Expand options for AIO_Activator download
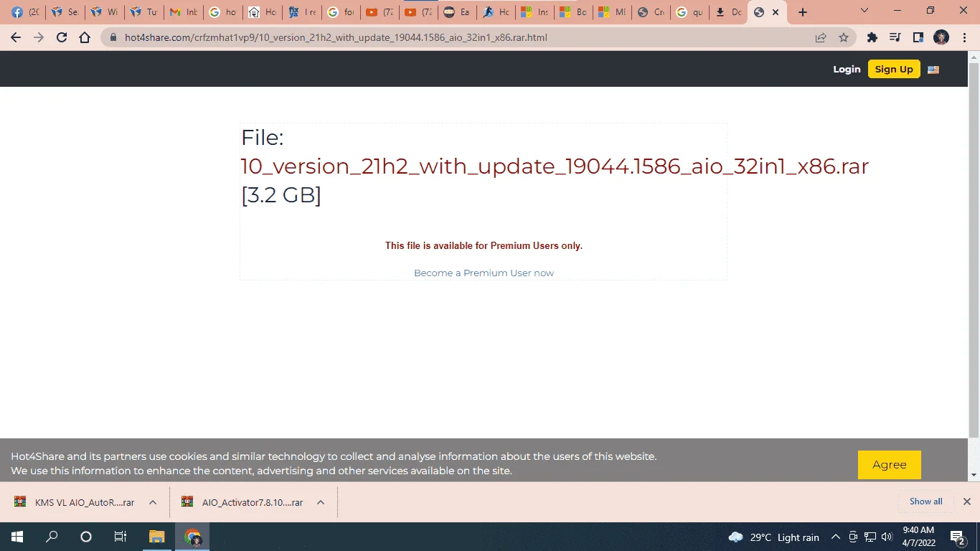980x551 pixels. point(321,502)
